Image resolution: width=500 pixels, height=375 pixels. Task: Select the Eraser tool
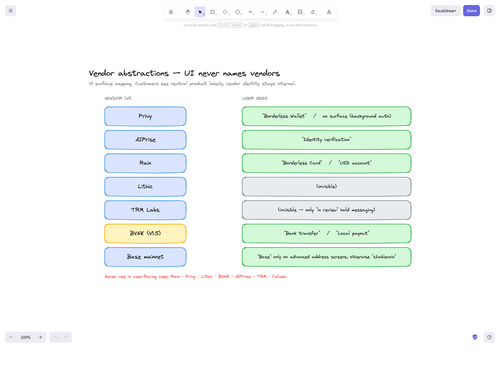point(313,12)
